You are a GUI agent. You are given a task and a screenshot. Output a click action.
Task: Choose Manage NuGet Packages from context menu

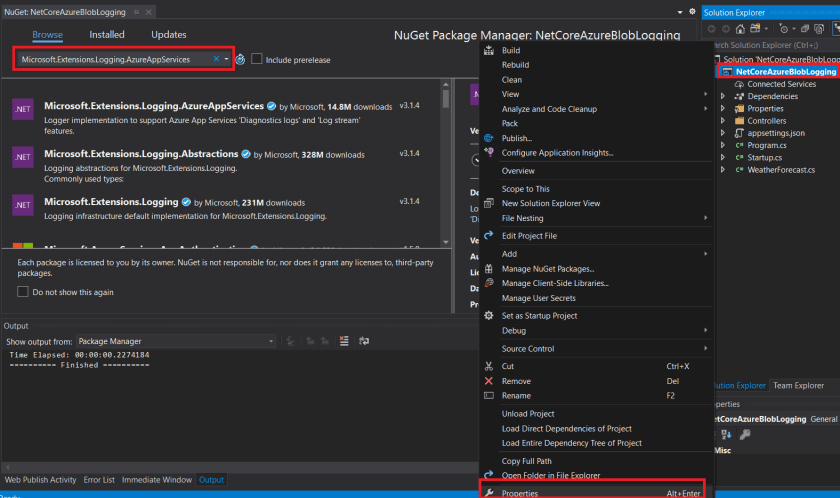(x=547, y=269)
